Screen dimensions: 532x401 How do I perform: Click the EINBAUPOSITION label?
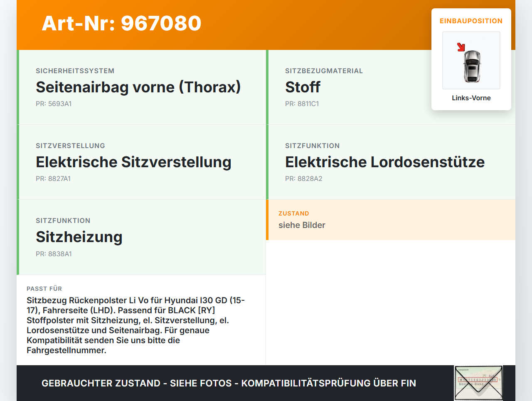click(471, 21)
